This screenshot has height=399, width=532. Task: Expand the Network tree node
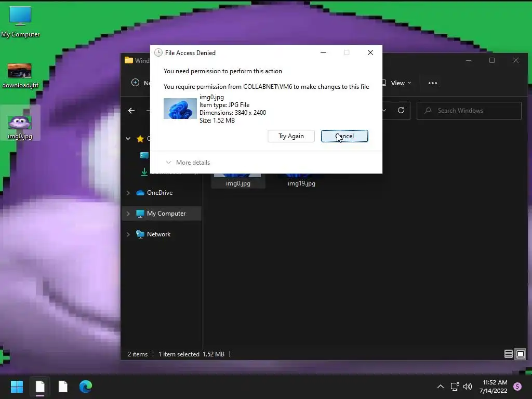click(x=128, y=234)
